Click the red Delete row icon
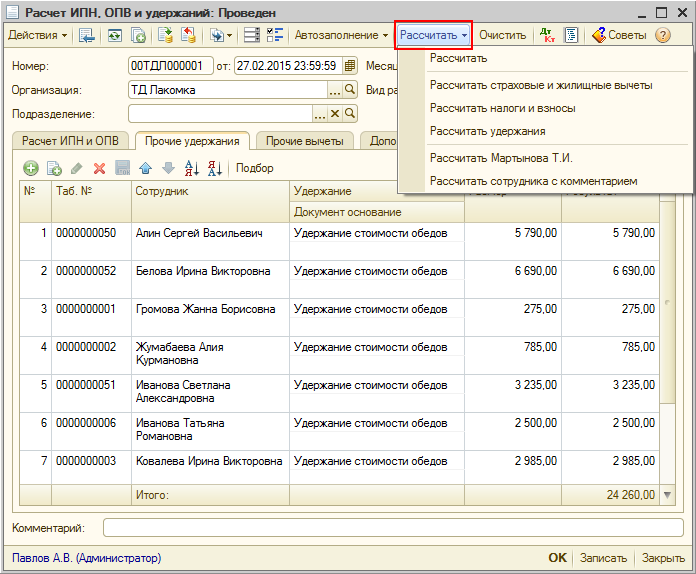696x574 pixels. [x=99, y=168]
